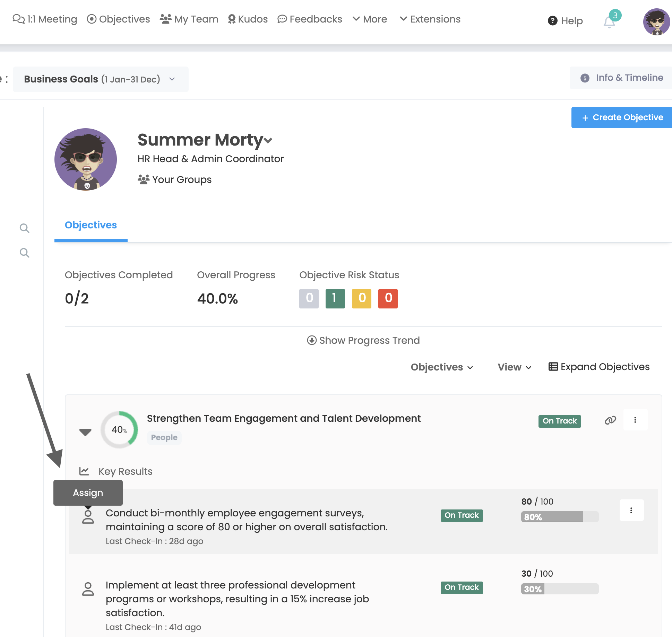The width and height of the screenshot is (672, 637).
Task: Open three-dot menu for engagement surveys key result
Action: [x=631, y=510]
